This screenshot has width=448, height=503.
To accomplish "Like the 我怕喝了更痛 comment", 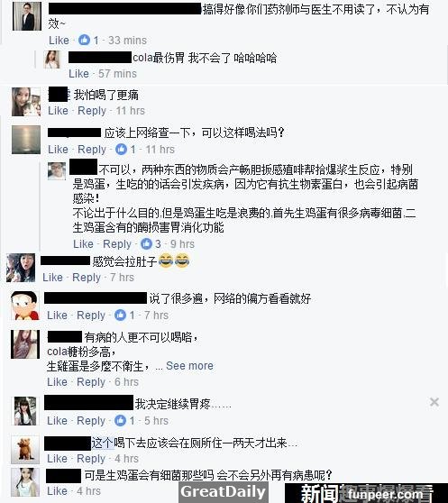I will point(58,111).
